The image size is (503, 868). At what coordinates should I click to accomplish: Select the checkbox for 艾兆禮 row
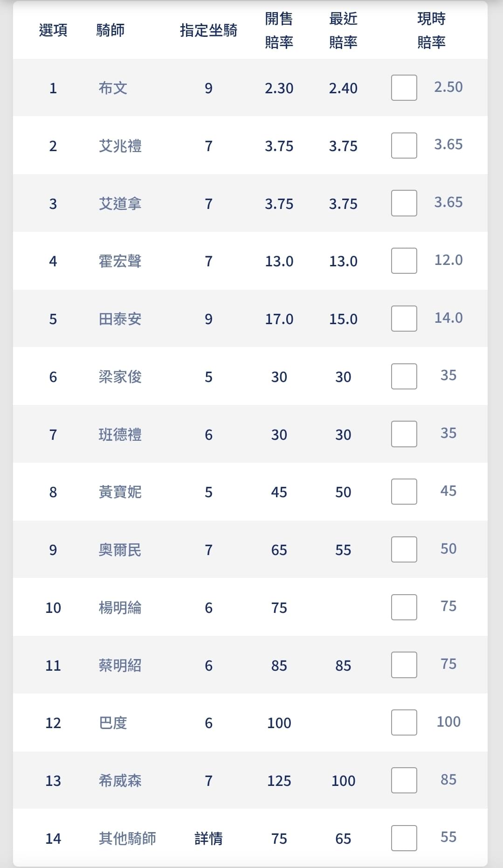[x=404, y=146]
